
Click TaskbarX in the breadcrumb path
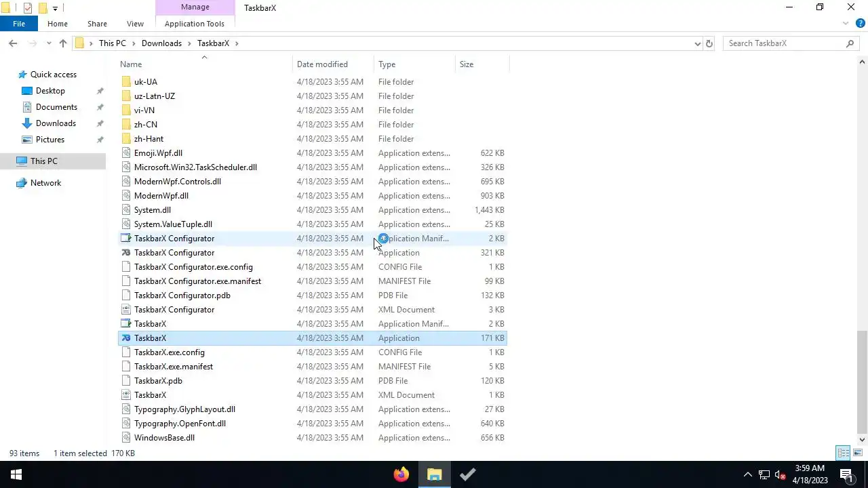pyautogui.click(x=213, y=43)
